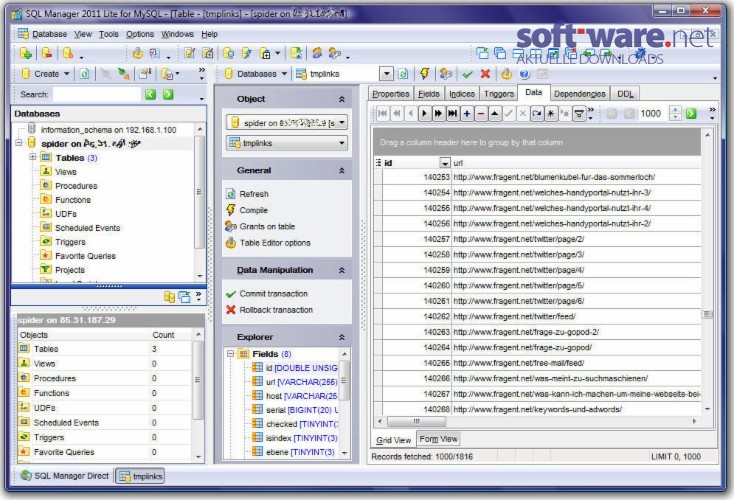Screen dimensions: 734x500
Task: Click the Explorer fields list scrollbar thumb
Action: 345,380
